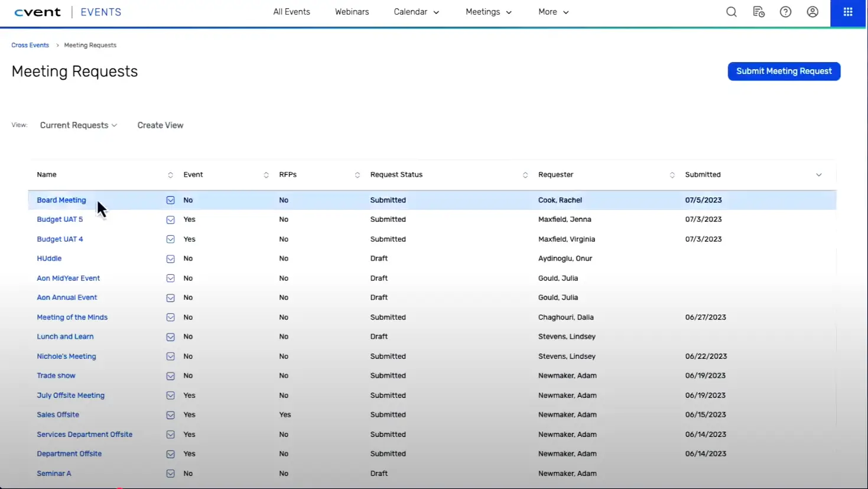Open the blue app switcher grid
Screen dimensions: 868x489
click(x=848, y=12)
